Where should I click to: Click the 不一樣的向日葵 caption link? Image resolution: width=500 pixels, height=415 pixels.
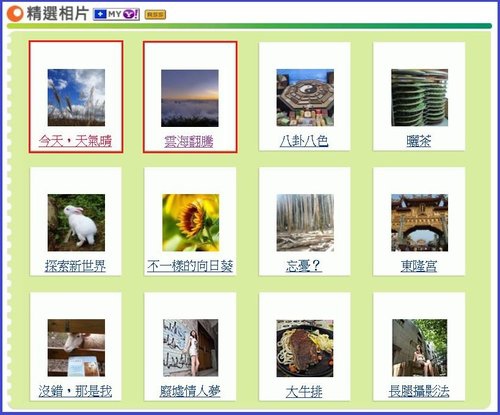(x=190, y=266)
